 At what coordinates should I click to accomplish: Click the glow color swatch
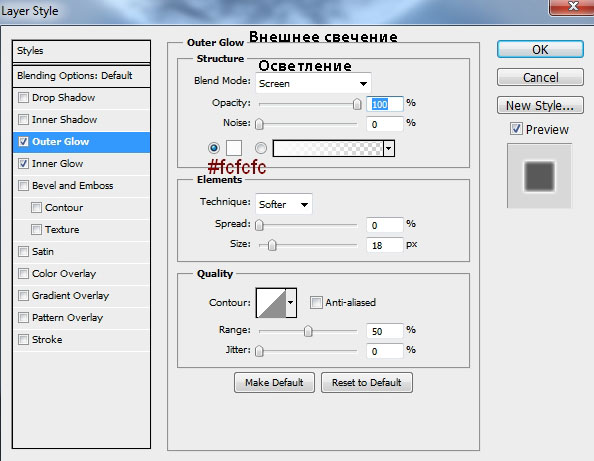tap(234, 148)
